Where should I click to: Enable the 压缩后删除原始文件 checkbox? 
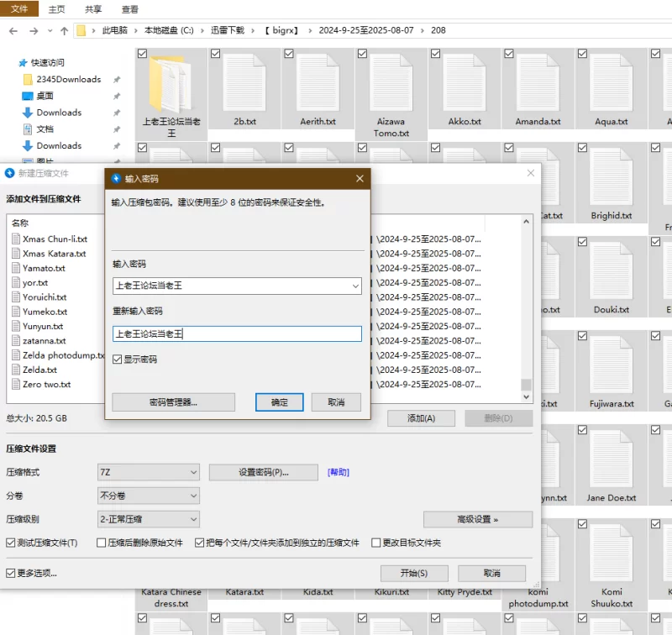(102, 543)
